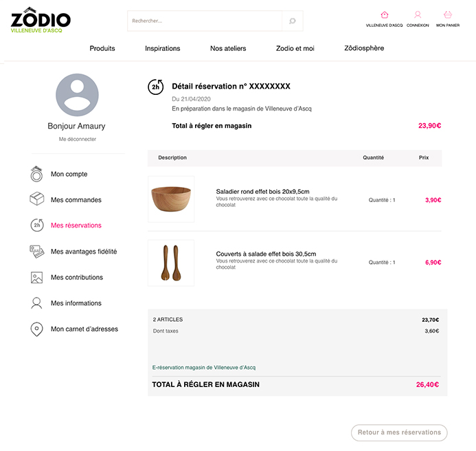Image resolution: width=476 pixels, height=451 pixels.
Task: Open the wooden salad bowl thumbnail
Action: tap(171, 199)
